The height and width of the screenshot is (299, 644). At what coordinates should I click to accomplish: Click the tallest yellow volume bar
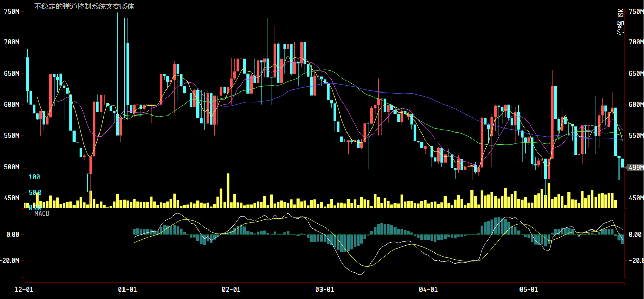(228, 190)
